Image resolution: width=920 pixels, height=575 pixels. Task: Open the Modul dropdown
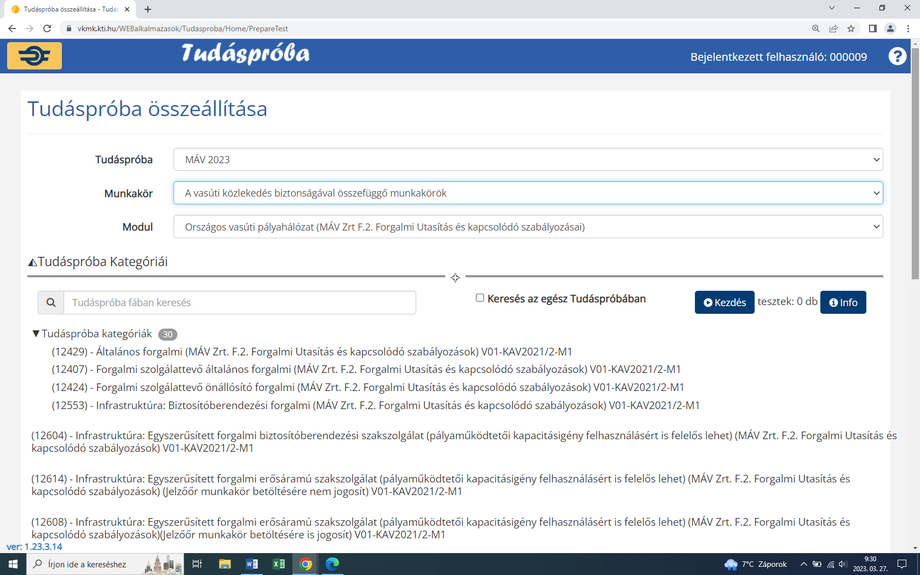[528, 227]
